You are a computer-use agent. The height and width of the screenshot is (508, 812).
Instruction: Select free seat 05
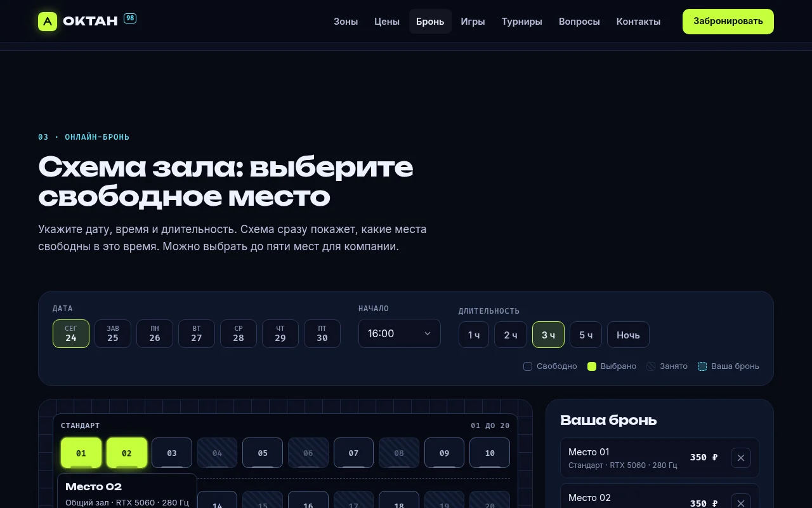tap(263, 453)
